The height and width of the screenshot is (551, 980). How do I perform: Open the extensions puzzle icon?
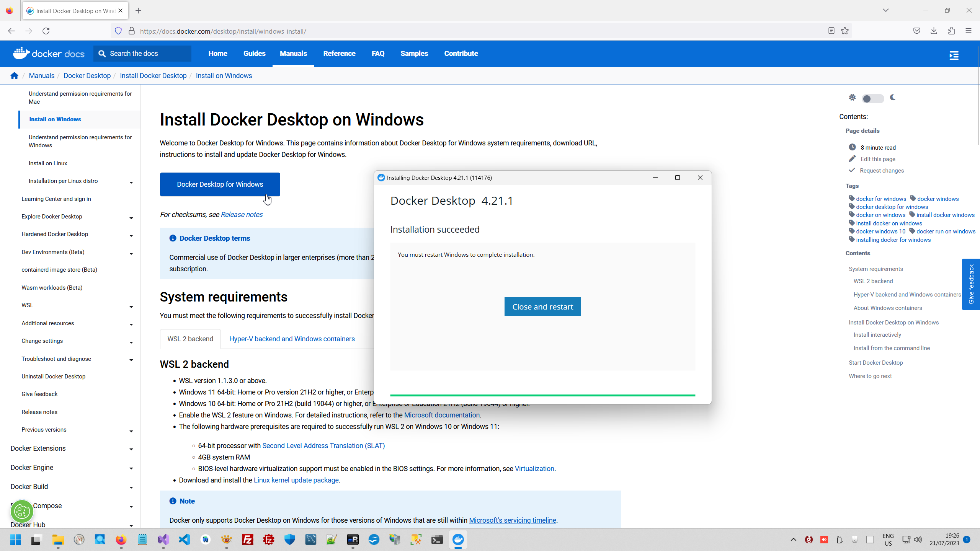[x=951, y=31]
